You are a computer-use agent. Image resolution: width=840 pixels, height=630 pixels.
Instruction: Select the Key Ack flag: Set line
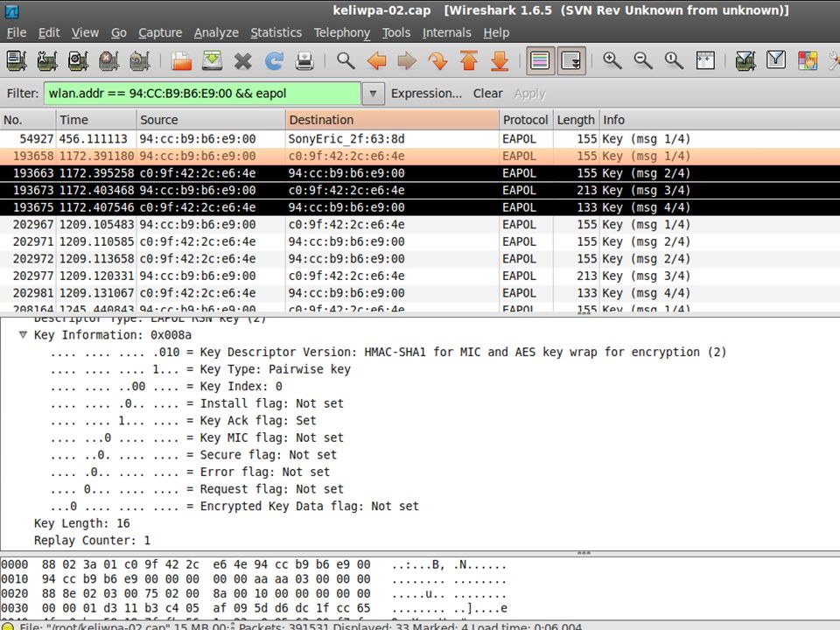[183, 421]
